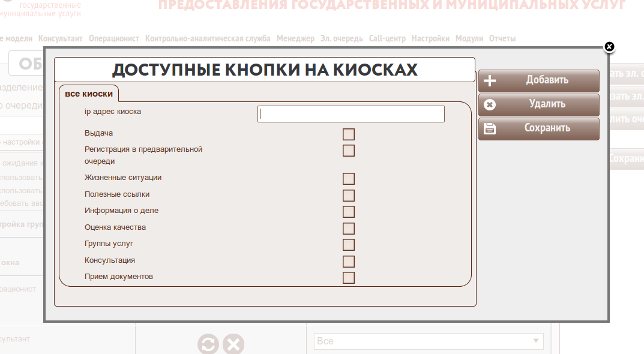Close the dialog with the round X icon
The image size is (644, 354).
coord(609,47)
